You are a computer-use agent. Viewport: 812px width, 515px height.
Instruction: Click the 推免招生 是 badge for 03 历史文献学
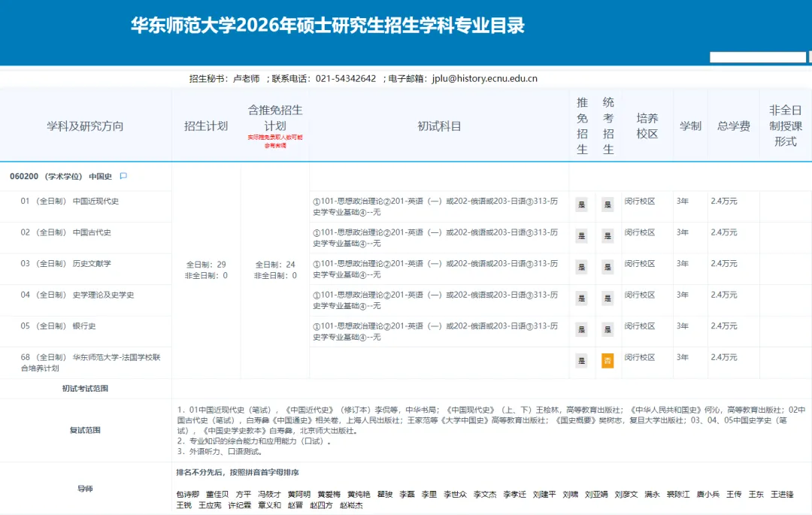coord(581,267)
